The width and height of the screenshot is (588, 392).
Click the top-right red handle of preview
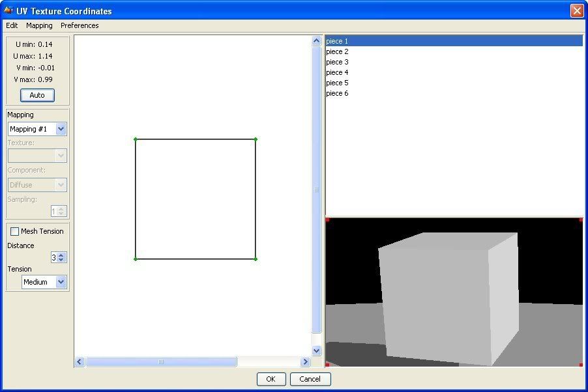pyautogui.click(x=581, y=219)
